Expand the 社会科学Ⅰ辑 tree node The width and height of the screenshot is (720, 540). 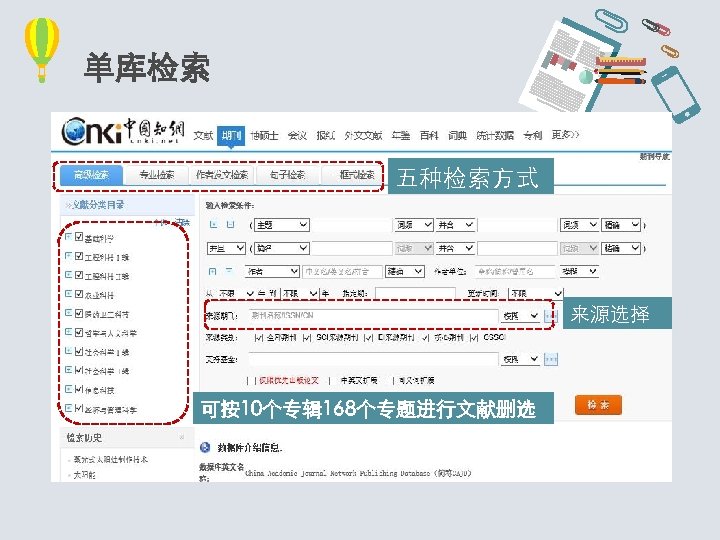(68, 351)
